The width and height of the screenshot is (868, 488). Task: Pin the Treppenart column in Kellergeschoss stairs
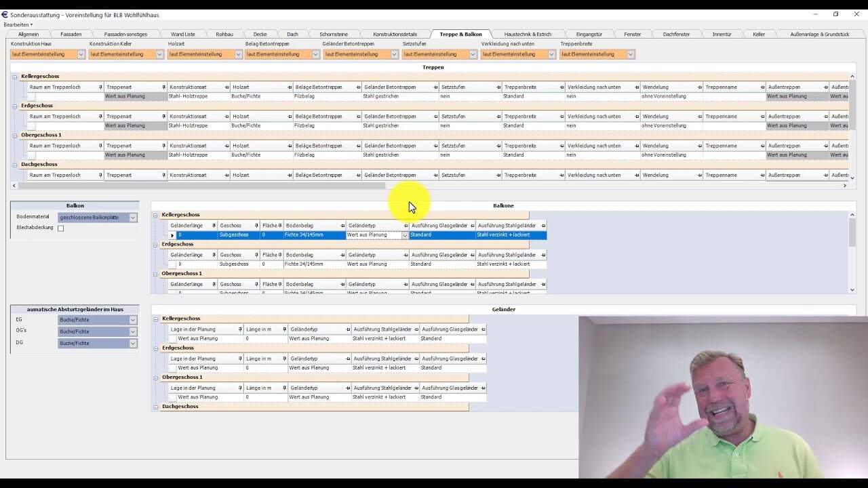point(163,87)
